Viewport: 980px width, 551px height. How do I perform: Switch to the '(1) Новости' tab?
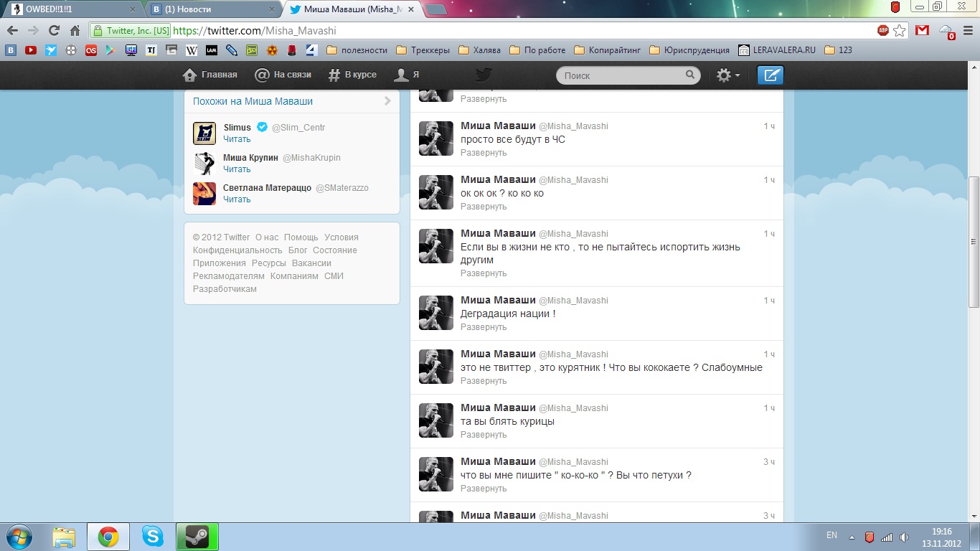tap(212, 9)
